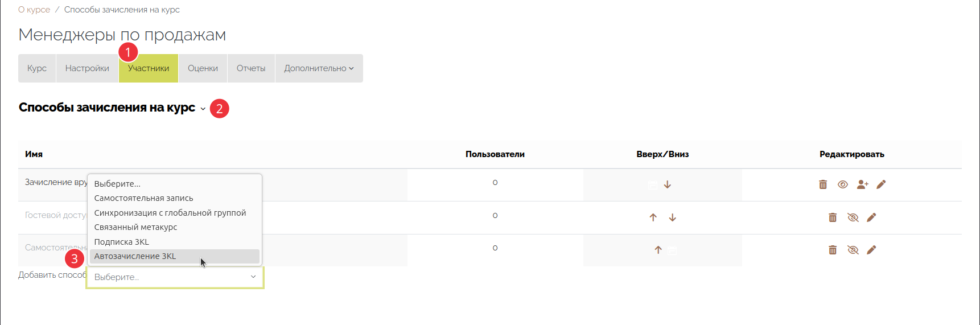Image resolution: width=980 pixels, height=325 pixels.
Task: Delete the manual enrolment method row
Action: pos(823,184)
